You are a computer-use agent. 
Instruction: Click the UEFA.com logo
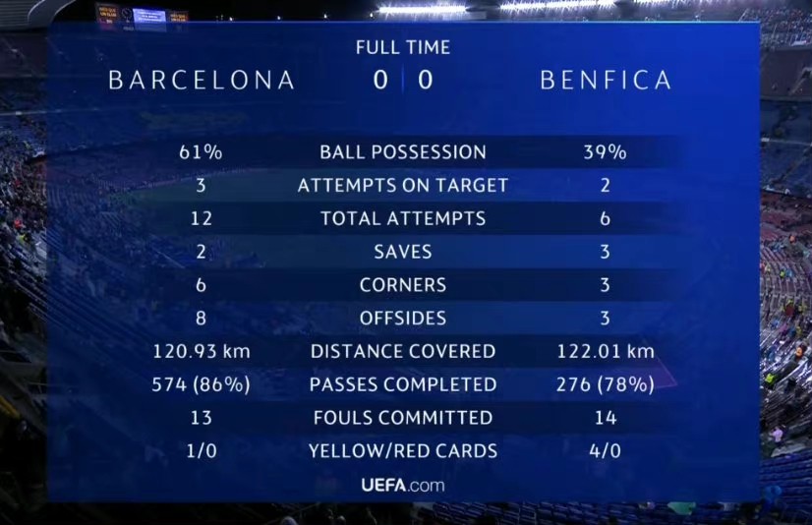click(x=403, y=485)
